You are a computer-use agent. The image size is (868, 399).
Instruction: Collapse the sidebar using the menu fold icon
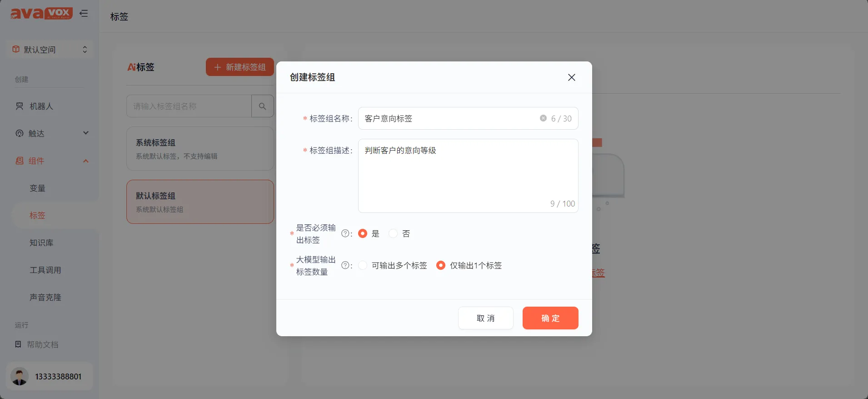coord(84,14)
